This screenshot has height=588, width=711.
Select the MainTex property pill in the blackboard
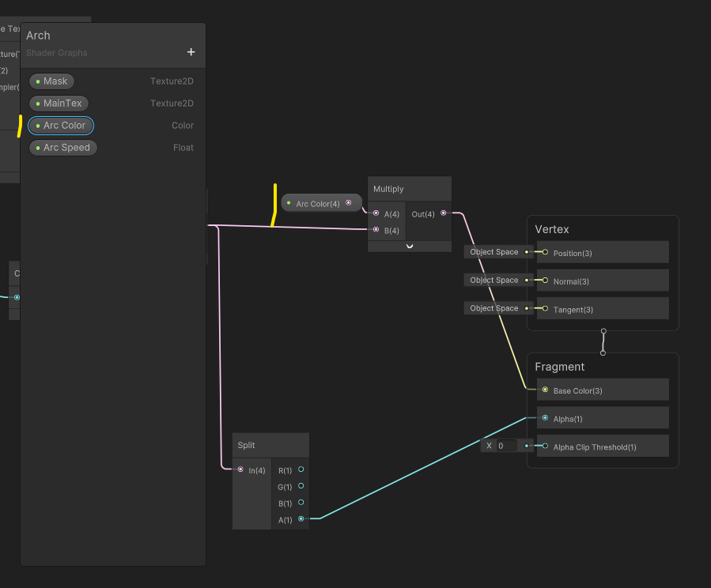(x=59, y=103)
